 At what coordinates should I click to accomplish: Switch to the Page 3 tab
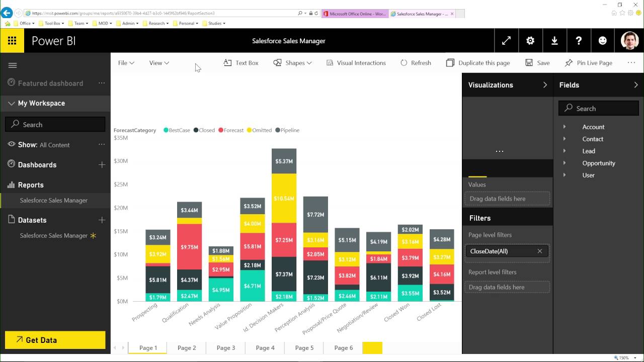226,348
